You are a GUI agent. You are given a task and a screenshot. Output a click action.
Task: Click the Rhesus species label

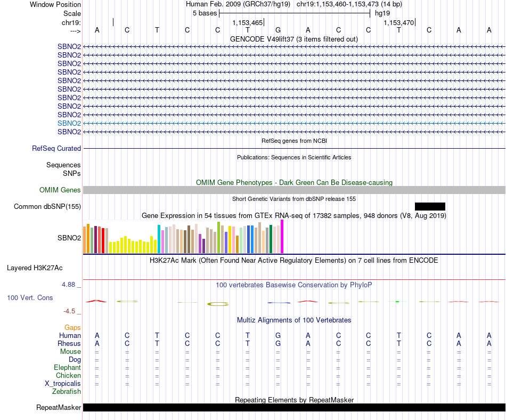[69, 343]
